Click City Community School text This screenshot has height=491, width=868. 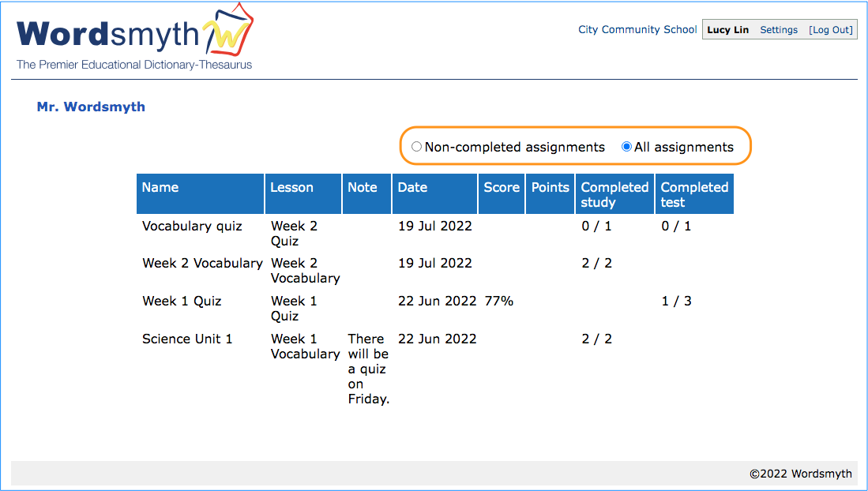[637, 30]
